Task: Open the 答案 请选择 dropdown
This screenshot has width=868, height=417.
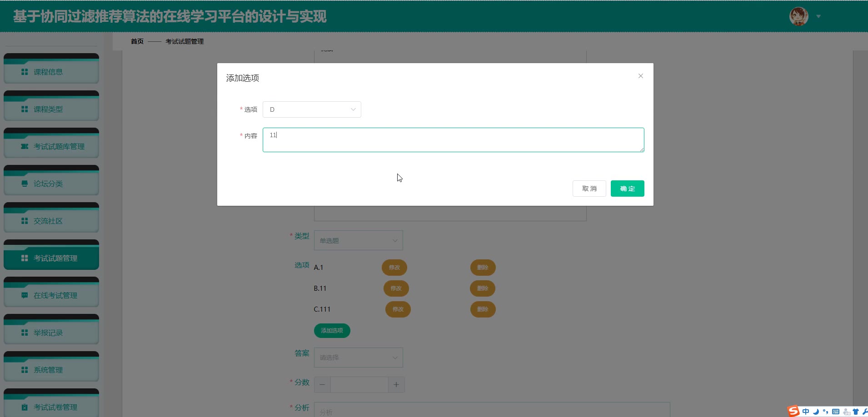Action: 358,357
